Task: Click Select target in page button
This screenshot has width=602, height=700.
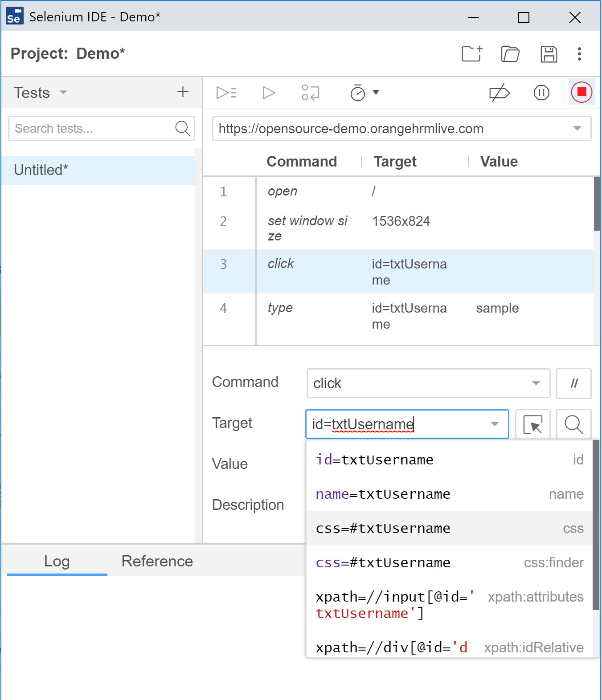Action: (532, 424)
